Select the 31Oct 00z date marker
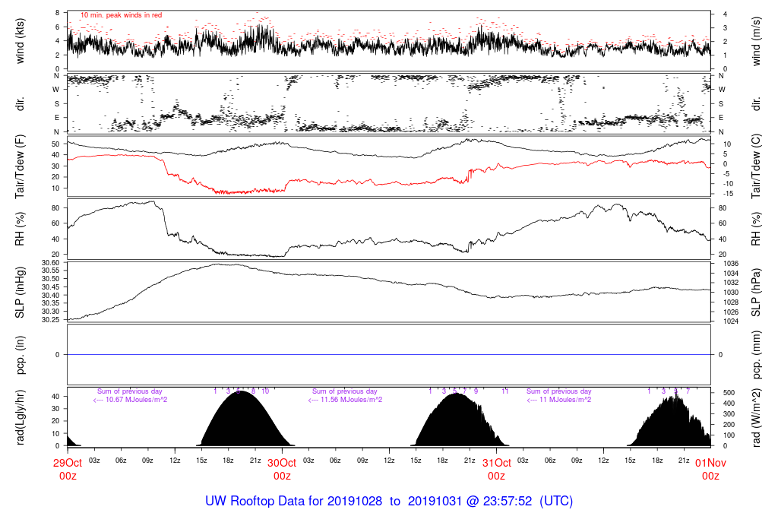The width and height of the screenshot is (778, 532). click(x=496, y=468)
